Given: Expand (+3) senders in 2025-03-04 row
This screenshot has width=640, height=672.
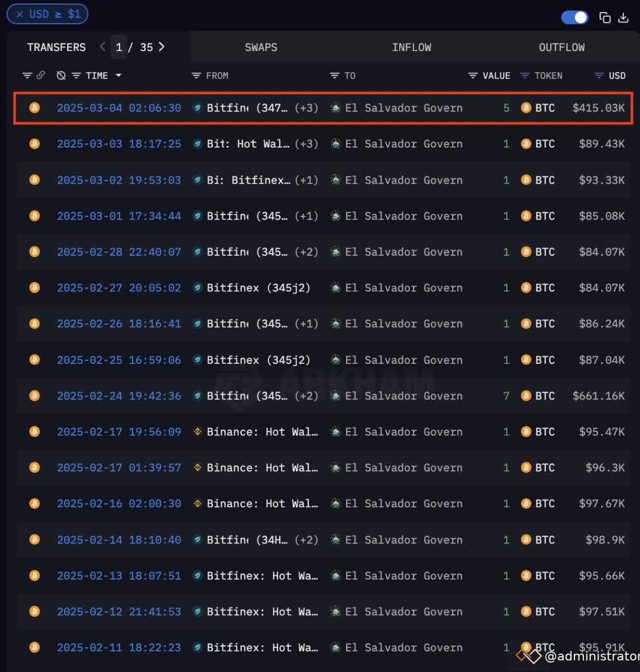Looking at the screenshot, I should 306,108.
